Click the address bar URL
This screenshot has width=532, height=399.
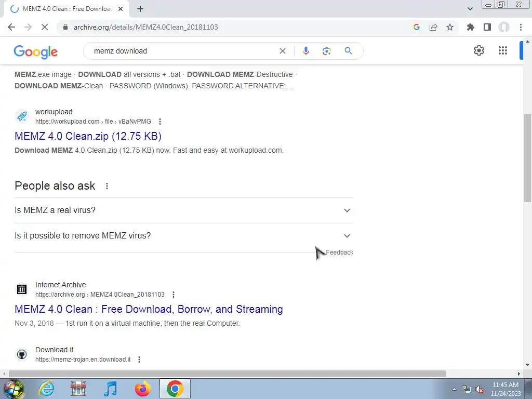point(146,27)
